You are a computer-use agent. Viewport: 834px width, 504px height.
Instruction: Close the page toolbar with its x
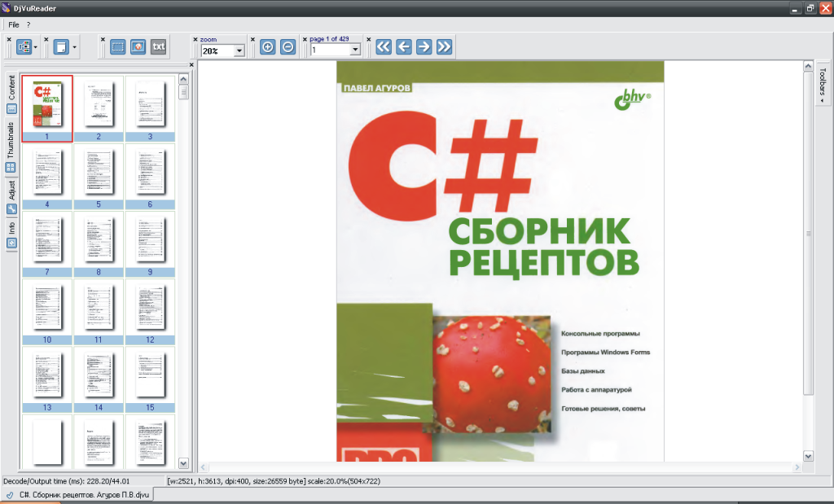[305, 39]
